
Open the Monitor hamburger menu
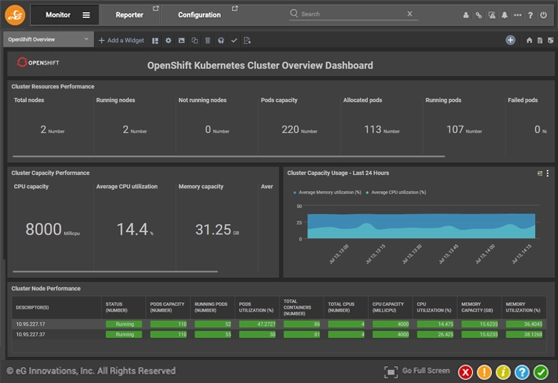86,15
